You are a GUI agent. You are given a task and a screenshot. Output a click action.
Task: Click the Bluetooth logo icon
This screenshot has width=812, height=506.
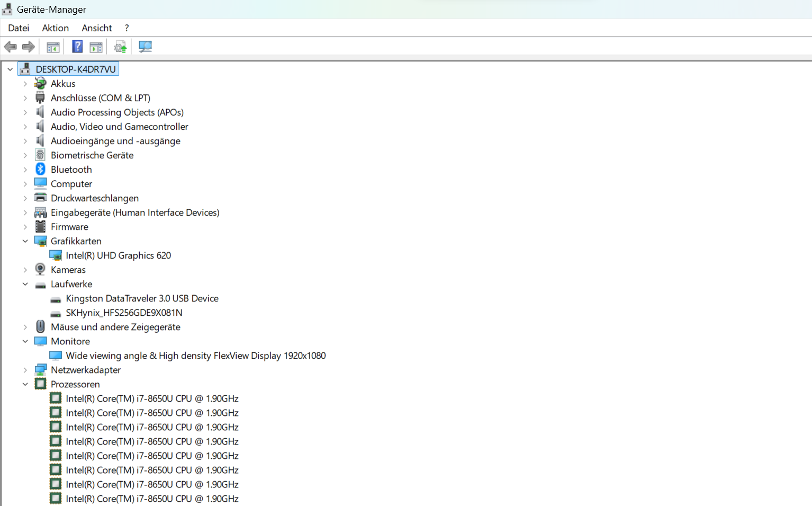click(40, 169)
